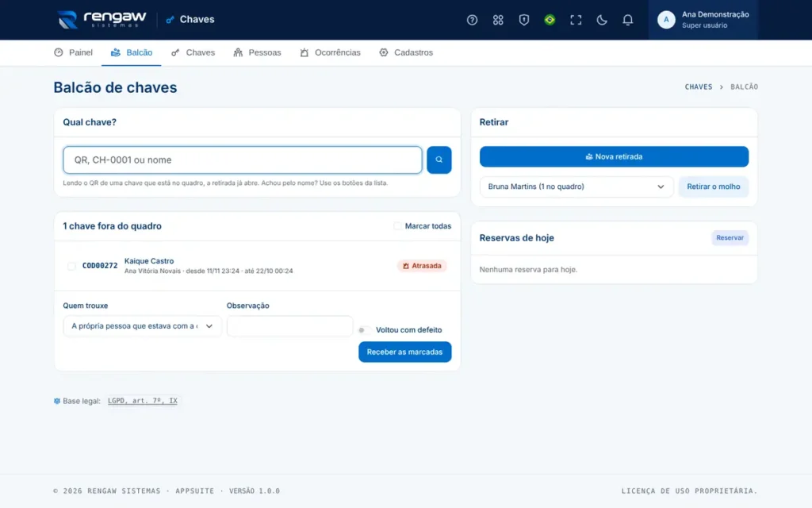Image resolution: width=812 pixels, height=508 pixels.
Task: Open notifications bell icon
Action: [627, 20]
